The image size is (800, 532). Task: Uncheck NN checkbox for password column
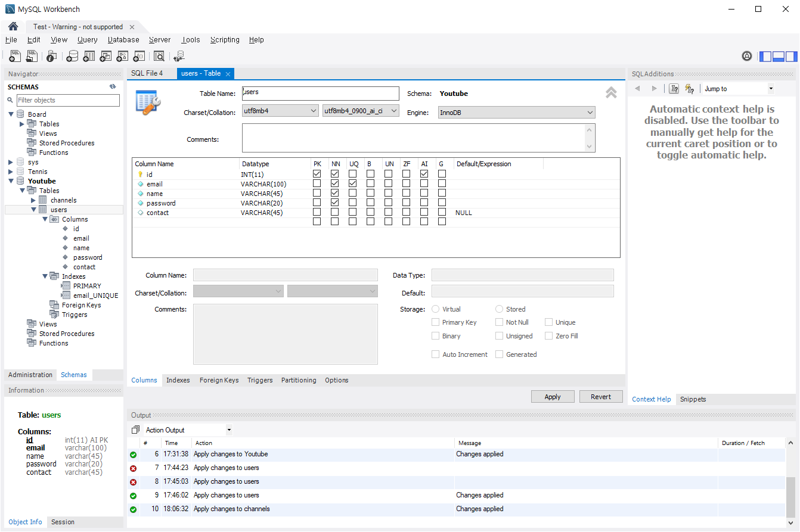pos(334,203)
